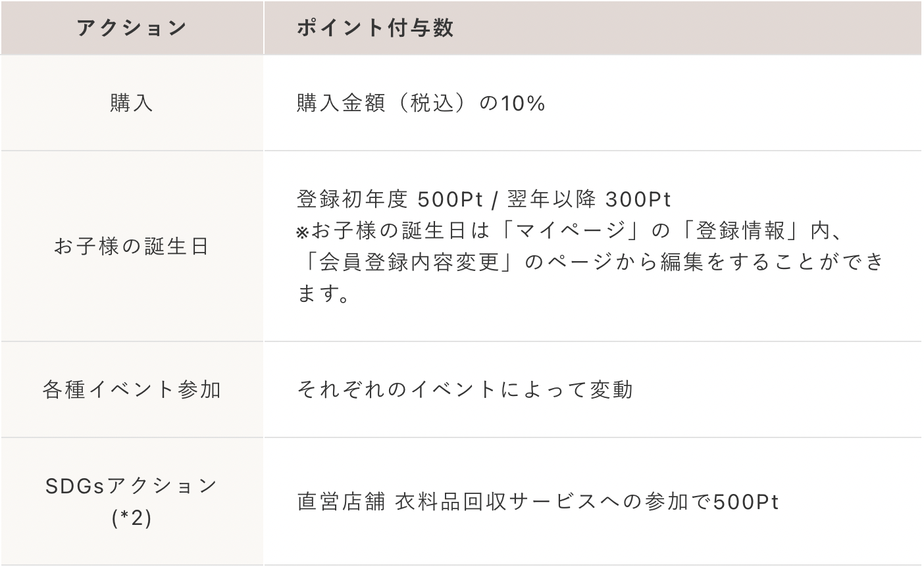Click それぞれのイベントによって変動 text
Viewport: 924px width, 567px height.
[465, 389]
